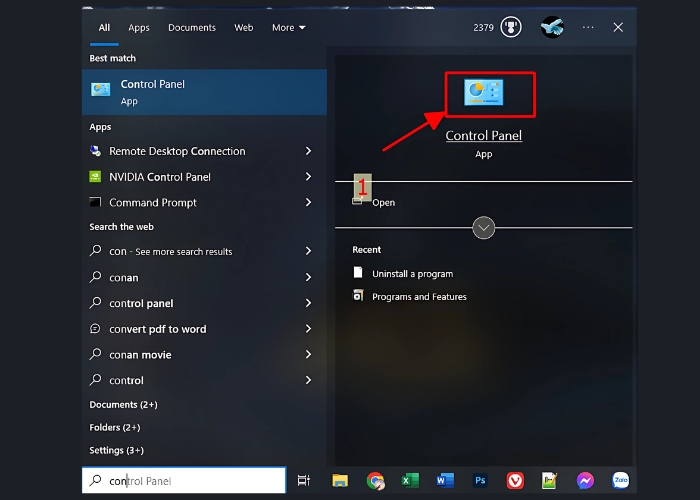
Task: Open recent item Uninstall a program
Action: [412, 273]
